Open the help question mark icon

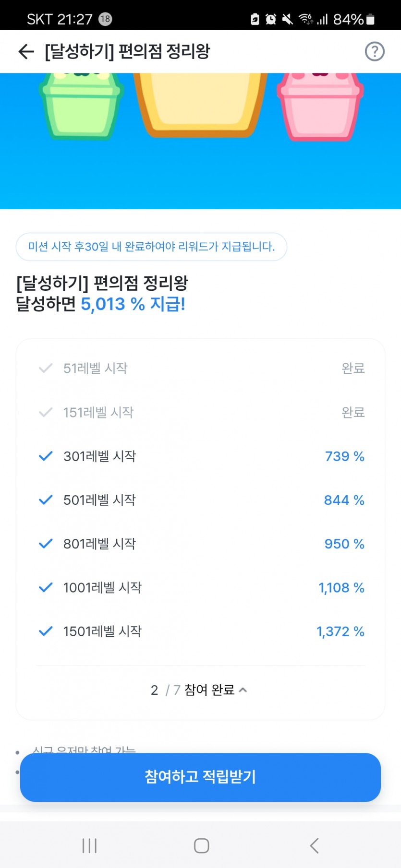(375, 51)
